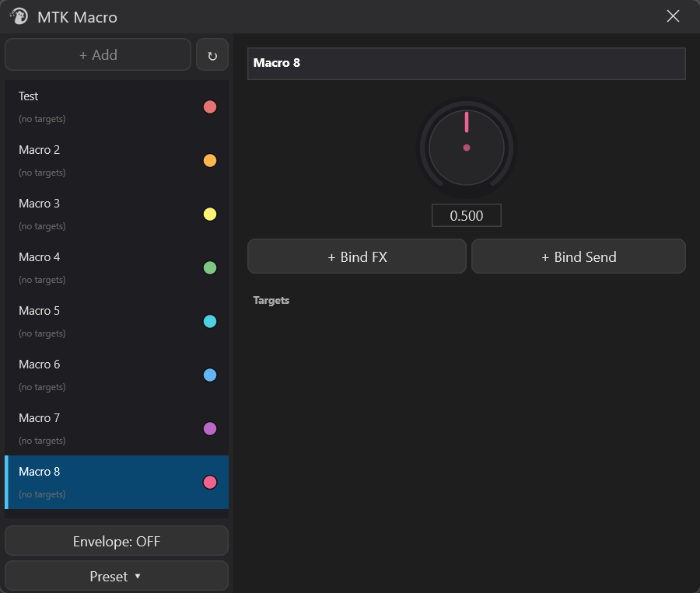Click the refresh icon next to Add

[x=212, y=55]
